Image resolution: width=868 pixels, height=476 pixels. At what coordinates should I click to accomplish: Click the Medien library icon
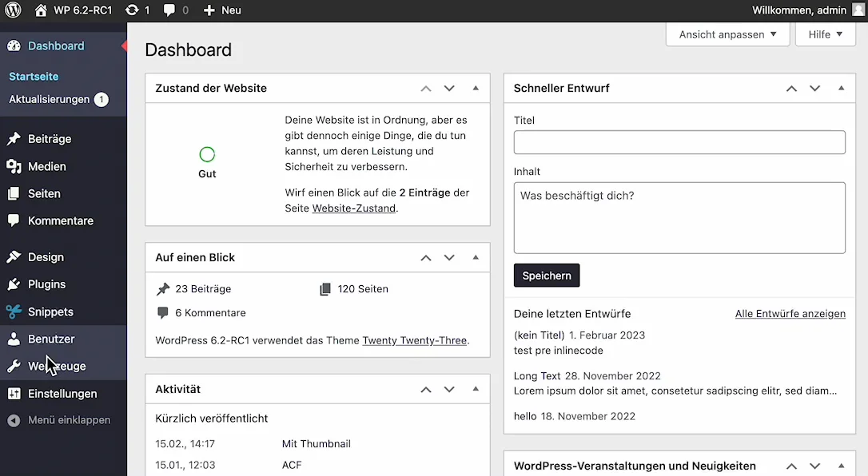tap(14, 166)
